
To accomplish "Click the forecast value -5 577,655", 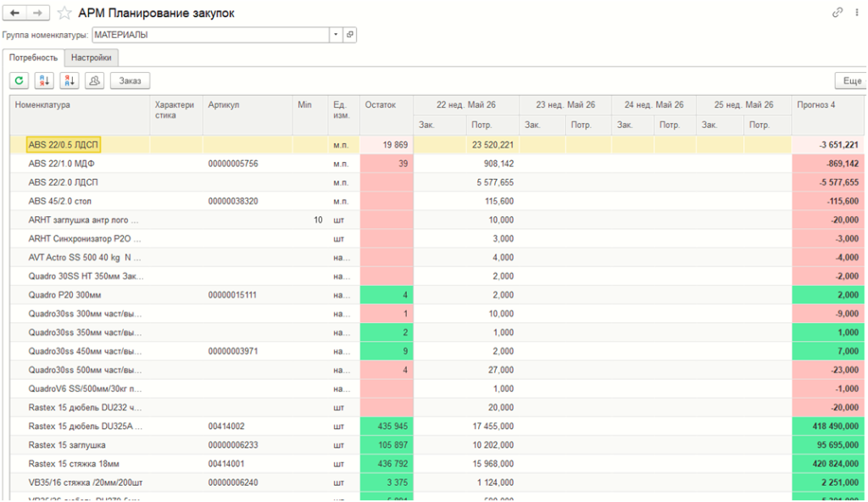I will point(839,182).
